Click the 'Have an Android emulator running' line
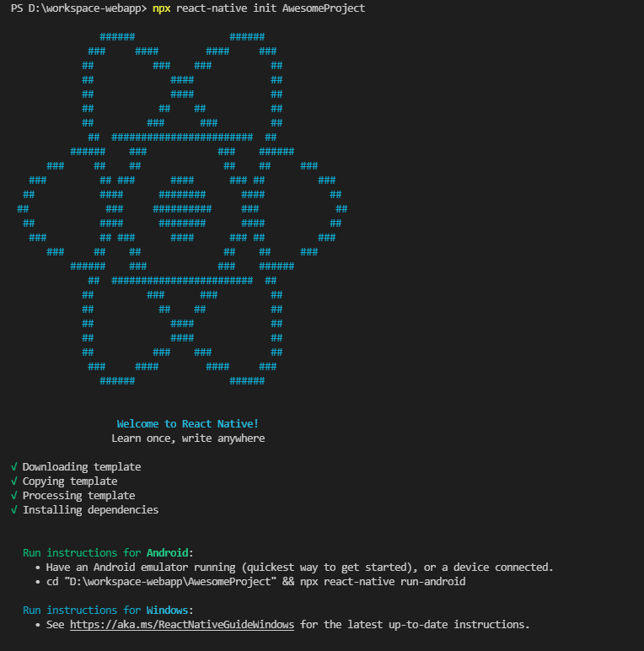Viewport: 644px width, 651px height. click(x=299, y=568)
